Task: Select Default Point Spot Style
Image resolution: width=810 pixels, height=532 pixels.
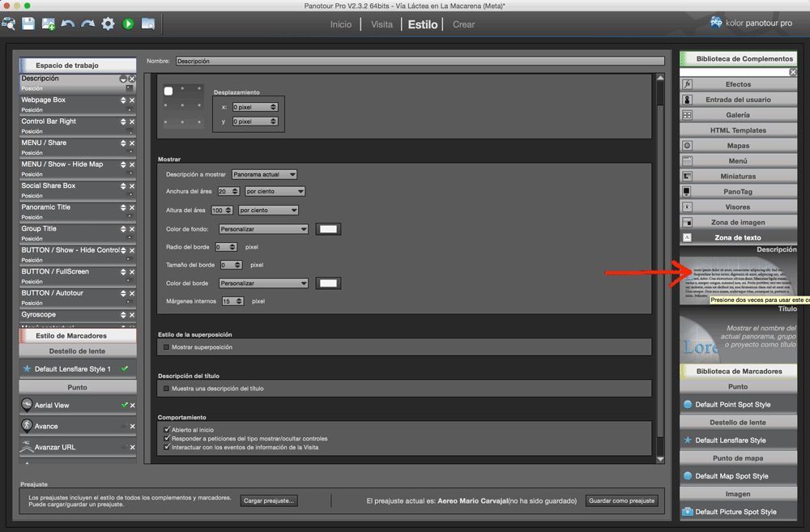Action: click(x=738, y=404)
